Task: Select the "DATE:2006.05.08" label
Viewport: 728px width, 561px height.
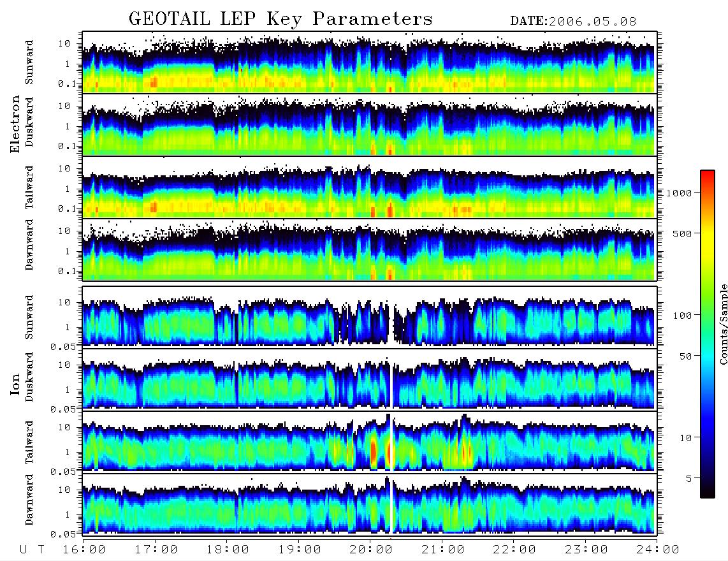Action: (573, 22)
